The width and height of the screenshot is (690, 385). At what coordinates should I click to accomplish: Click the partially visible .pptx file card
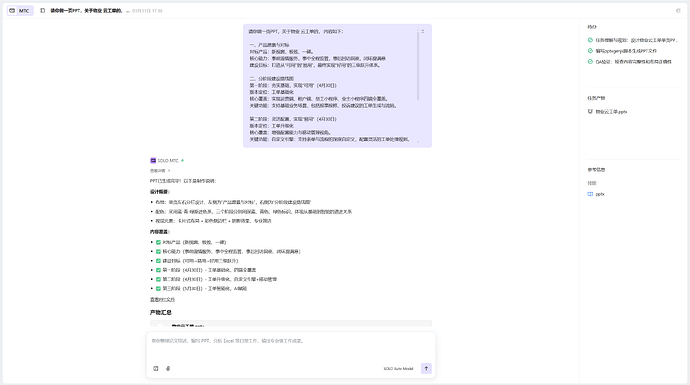(x=291, y=324)
